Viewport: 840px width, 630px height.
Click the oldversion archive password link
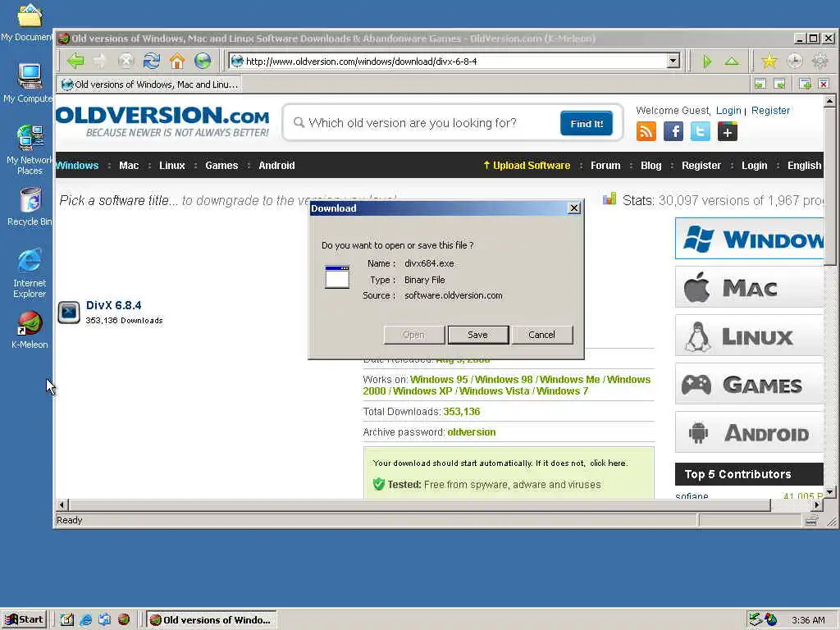[x=472, y=432]
